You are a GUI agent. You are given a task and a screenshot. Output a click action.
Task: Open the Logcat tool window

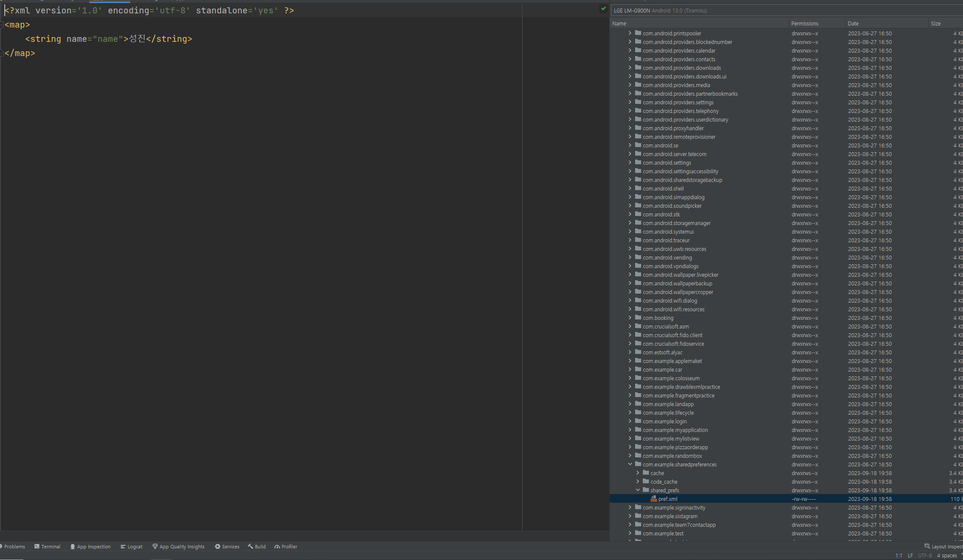coord(132,547)
